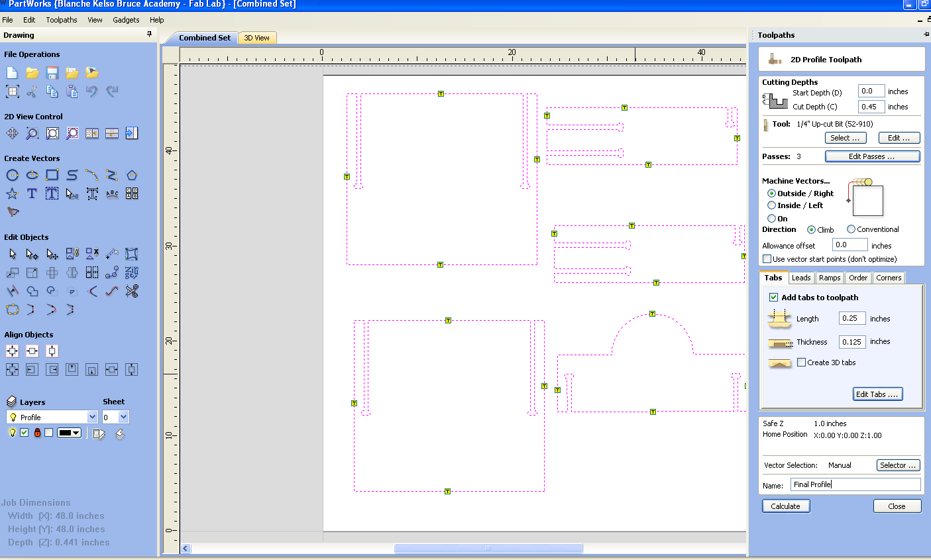Enable Use vector start points checkbox

pyautogui.click(x=767, y=259)
